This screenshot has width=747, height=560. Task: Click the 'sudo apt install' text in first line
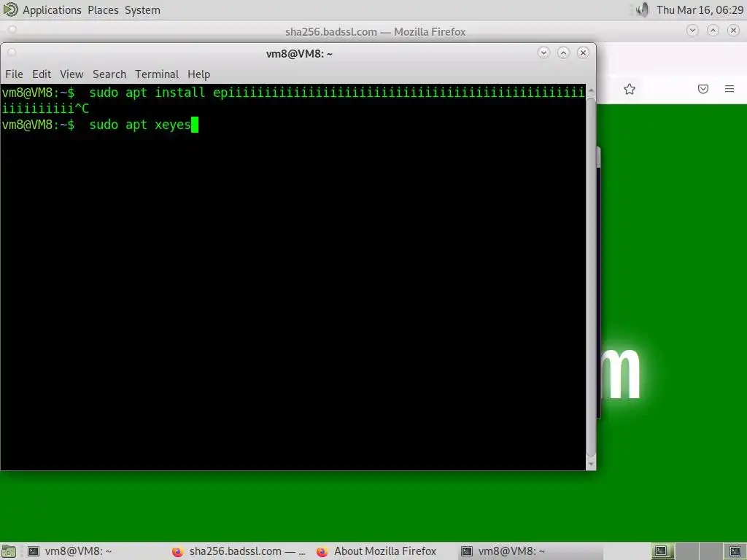pos(147,93)
